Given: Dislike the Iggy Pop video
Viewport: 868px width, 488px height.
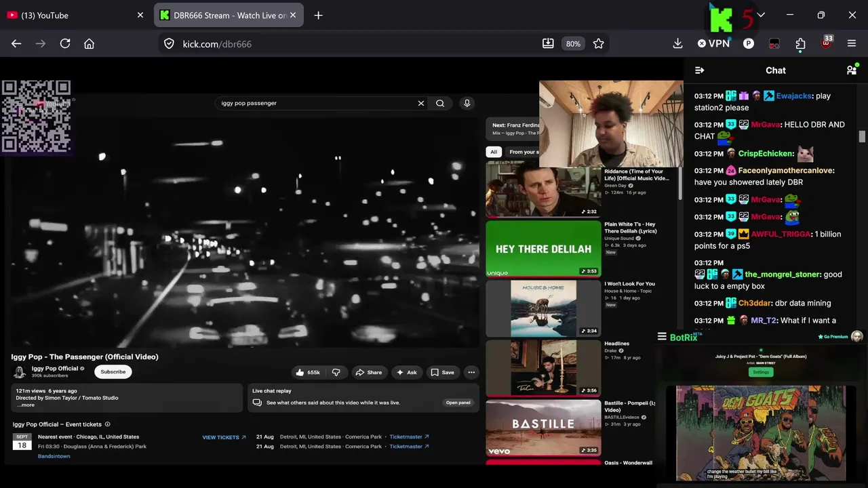Looking at the screenshot, I should [x=336, y=372].
